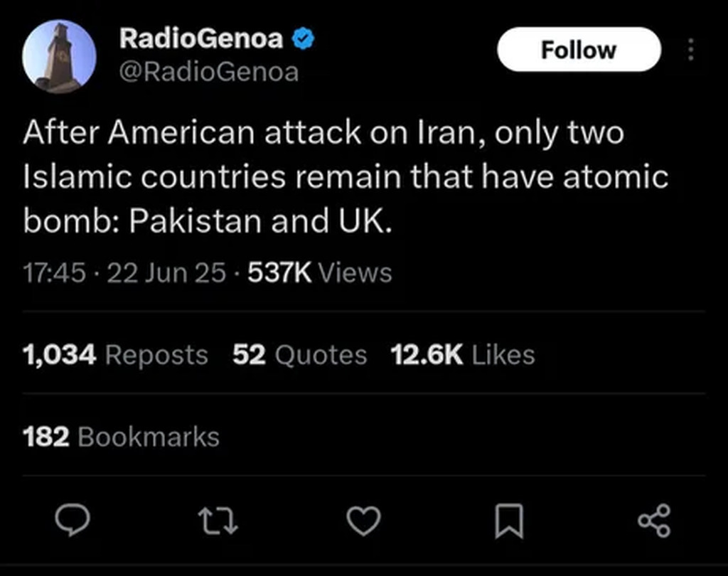The image size is (728, 576).
Task: View the 52 Quotes list
Action: (300, 355)
